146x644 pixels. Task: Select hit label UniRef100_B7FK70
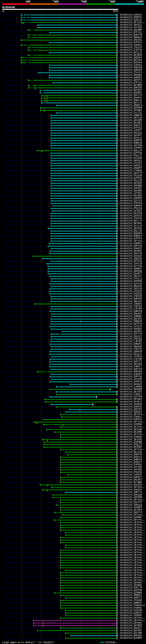[131, 42]
